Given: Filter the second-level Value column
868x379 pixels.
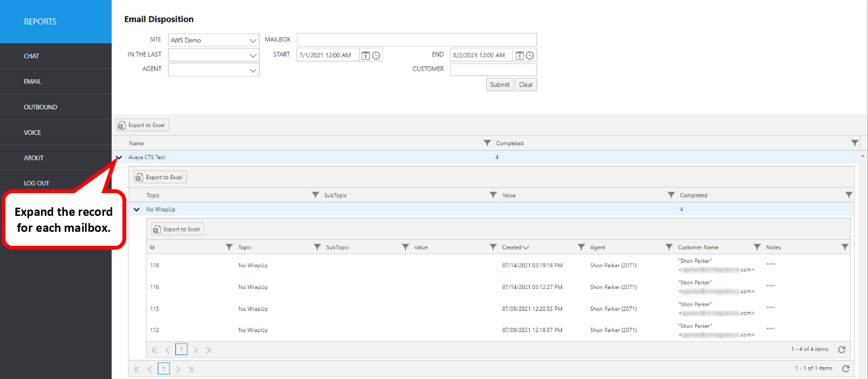Looking at the screenshot, I should point(671,195).
